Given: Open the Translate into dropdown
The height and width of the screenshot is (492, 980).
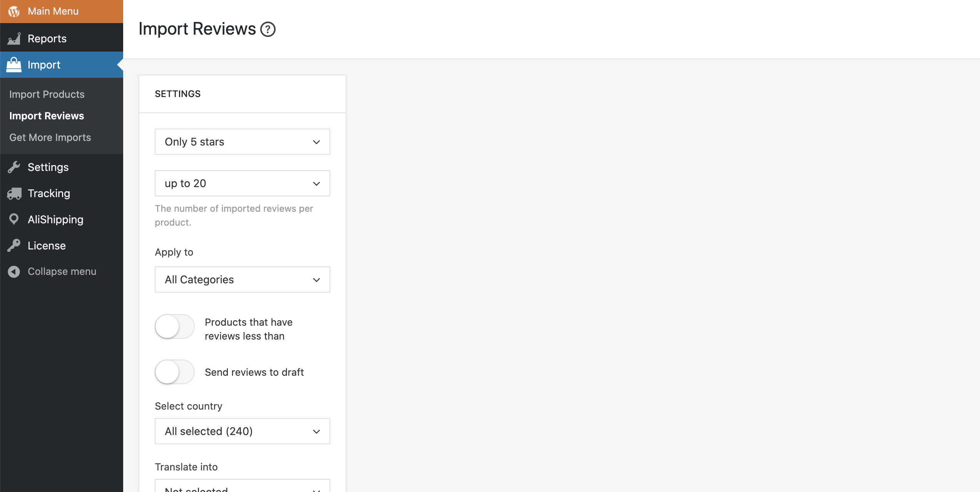Looking at the screenshot, I should click(x=242, y=486).
